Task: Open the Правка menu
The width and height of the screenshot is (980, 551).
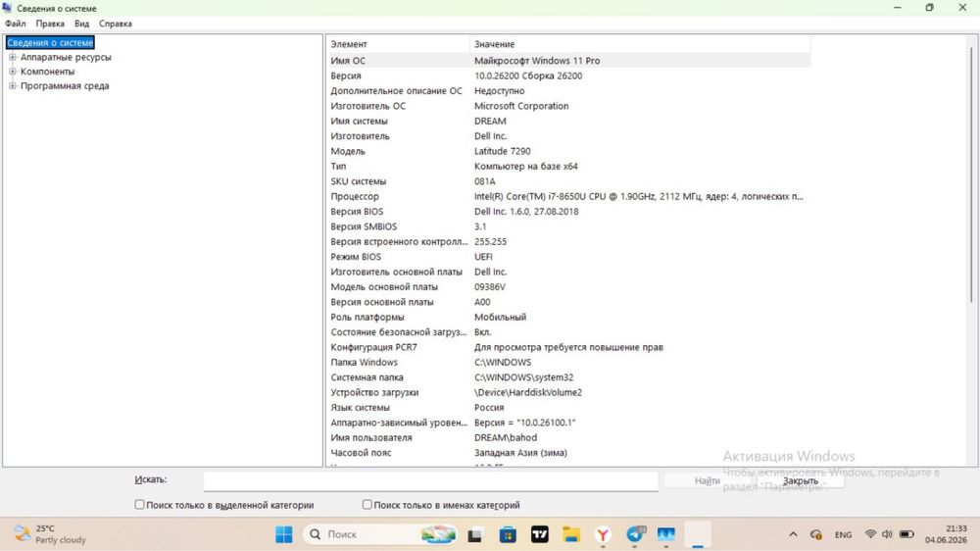Action: pos(50,24)
